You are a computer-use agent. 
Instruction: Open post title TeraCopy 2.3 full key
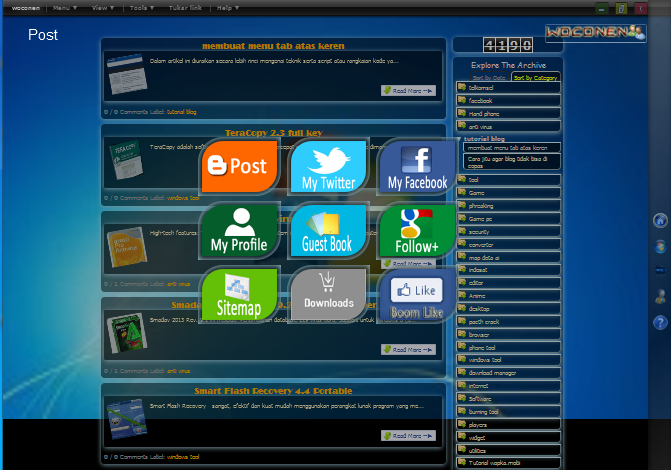pos(274,133)
